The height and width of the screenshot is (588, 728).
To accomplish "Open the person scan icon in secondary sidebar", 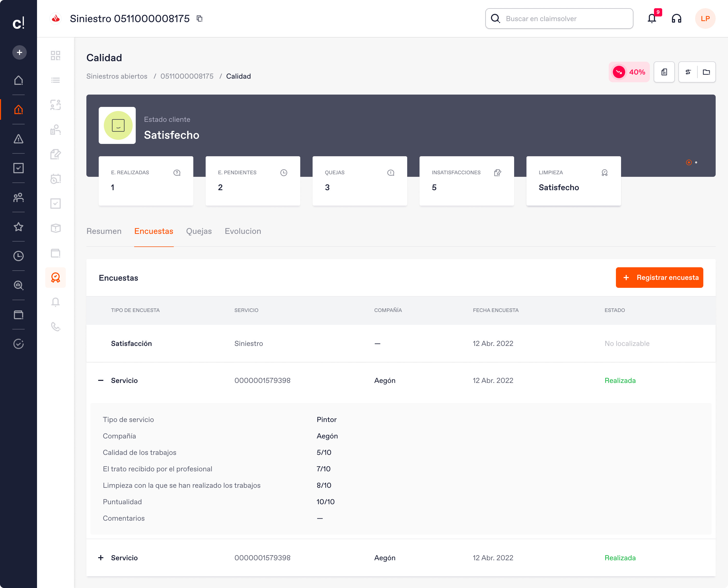I will pyautogui.click(x=56, y=105).
